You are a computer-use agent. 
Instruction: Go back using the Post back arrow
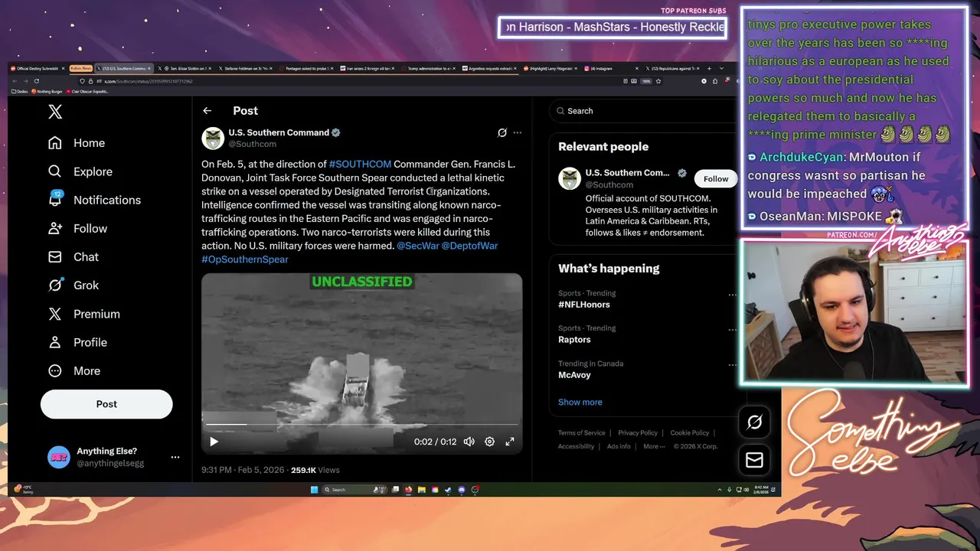[207, 111]
